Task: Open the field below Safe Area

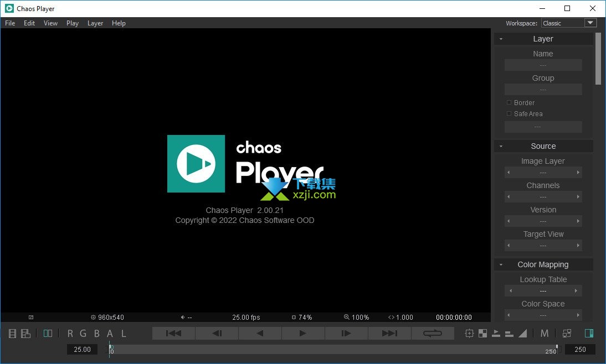Action: coord(543,127)
